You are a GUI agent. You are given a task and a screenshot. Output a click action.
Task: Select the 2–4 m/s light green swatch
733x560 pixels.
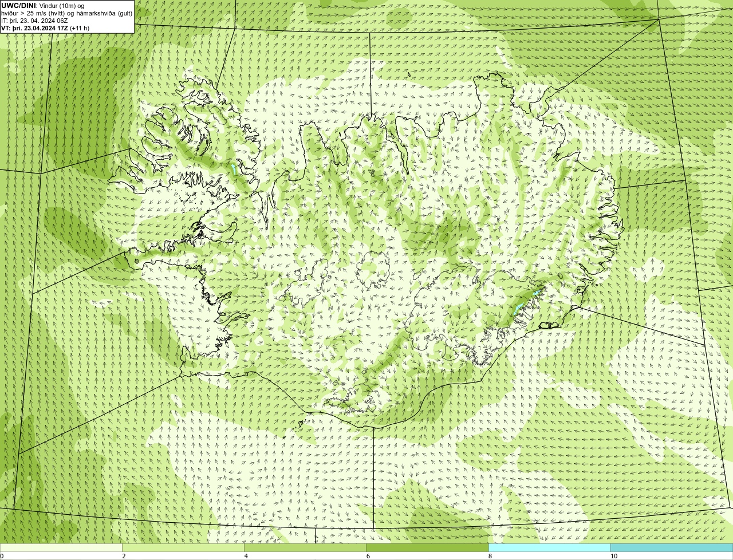tap(183, 548)
